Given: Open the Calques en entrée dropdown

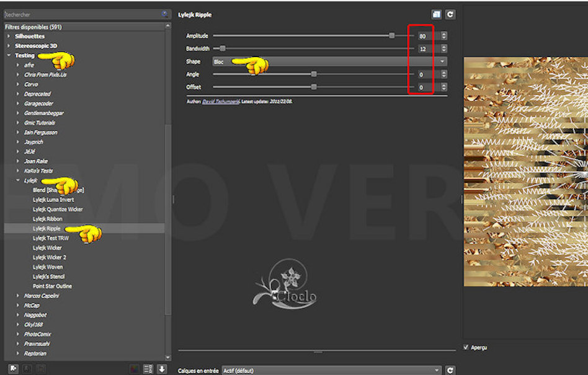Looking at the screenshot, I should pyautogui.click(x=332, y=370).
